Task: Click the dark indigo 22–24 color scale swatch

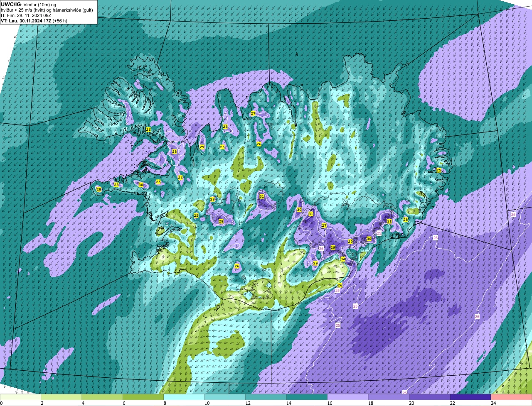Action: 470,397
